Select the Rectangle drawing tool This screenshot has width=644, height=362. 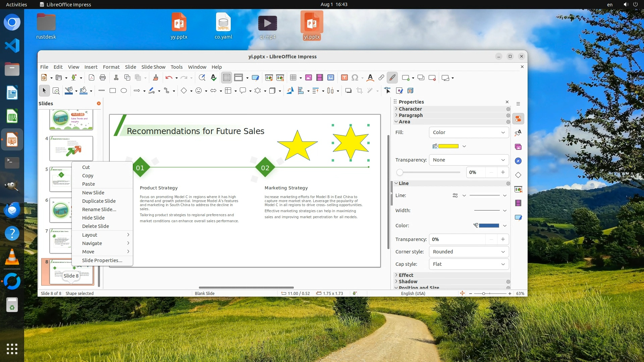pyautogui.click(x=113, y=90)
